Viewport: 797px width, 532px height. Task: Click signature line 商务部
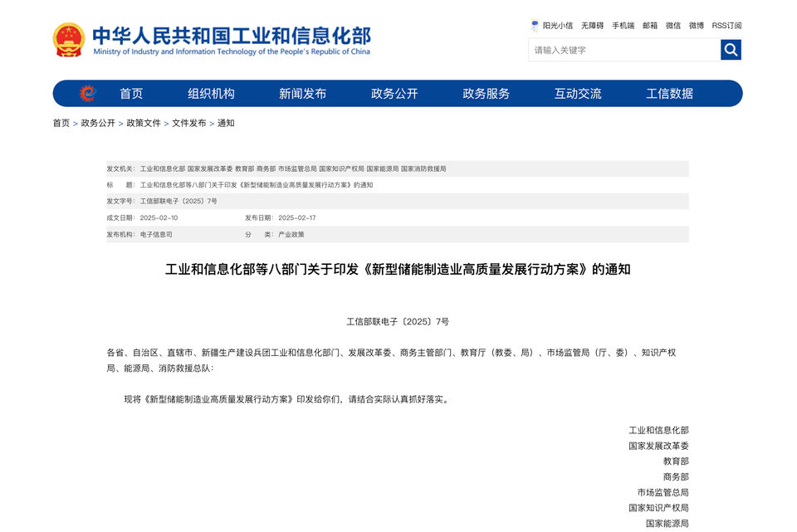click(x=676, y=476)
